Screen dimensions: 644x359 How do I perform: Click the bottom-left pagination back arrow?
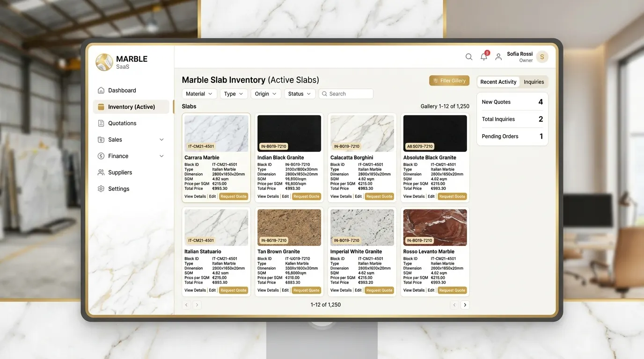click(x=186, y=305)
